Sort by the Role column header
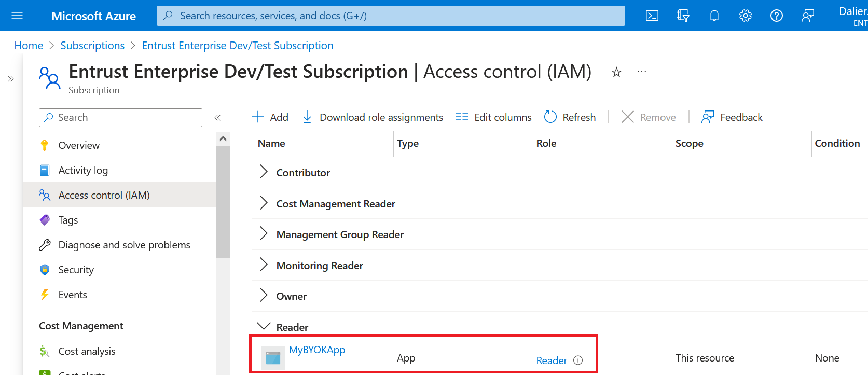Viewport: 868px width, 375px height. pyautogui.click(x=546, y=143)
